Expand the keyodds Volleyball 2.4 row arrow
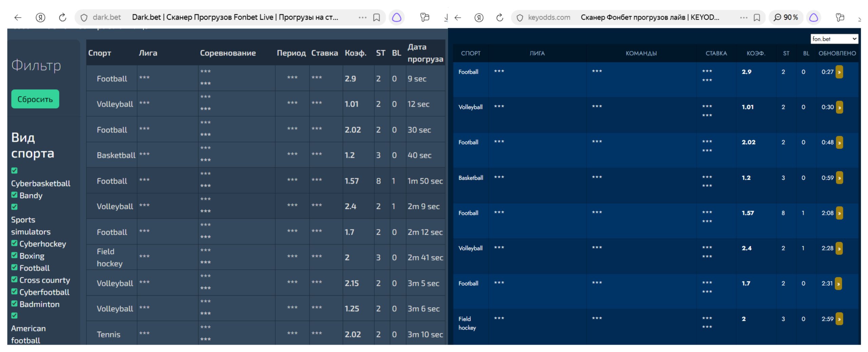 click(x=839, y=249)
